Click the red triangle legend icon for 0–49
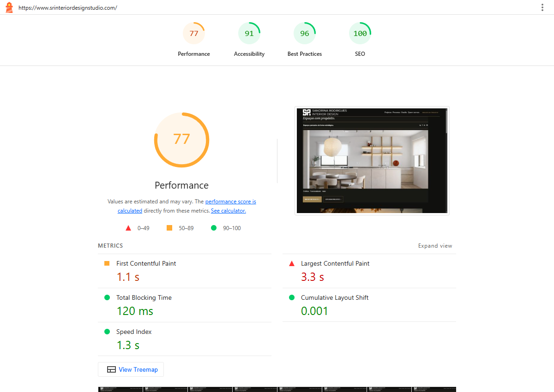The width and height of the screenshot is (554, 392). pyautogui.click(x=128, y=228)
